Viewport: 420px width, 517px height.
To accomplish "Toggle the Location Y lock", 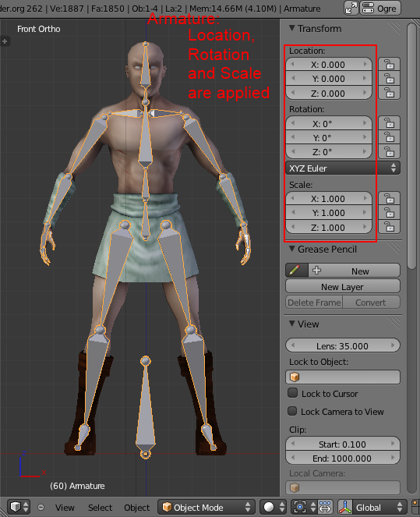I will [389, 79].
